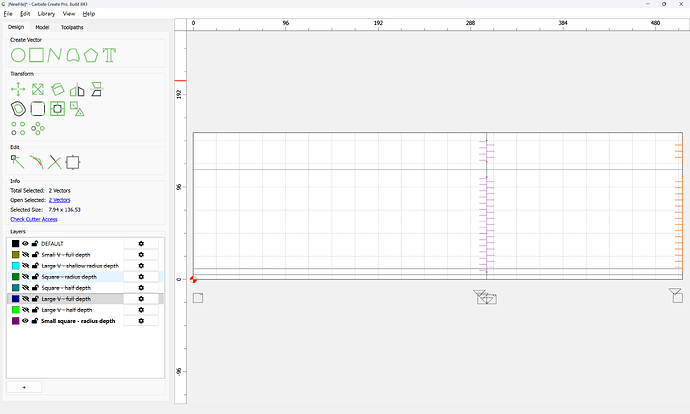The width and height of the screenshot is (690, 414).
Task: Click the red origin marker on canvas
Action: tap(193, 279)
